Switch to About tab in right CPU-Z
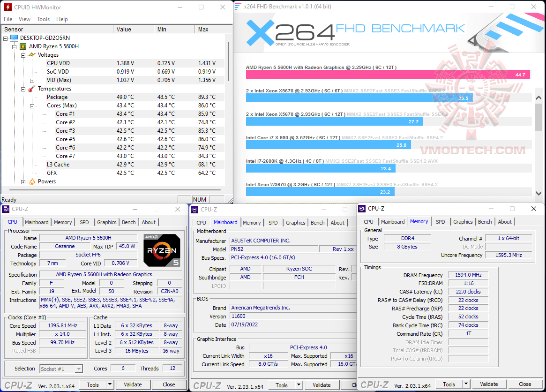 505,222
